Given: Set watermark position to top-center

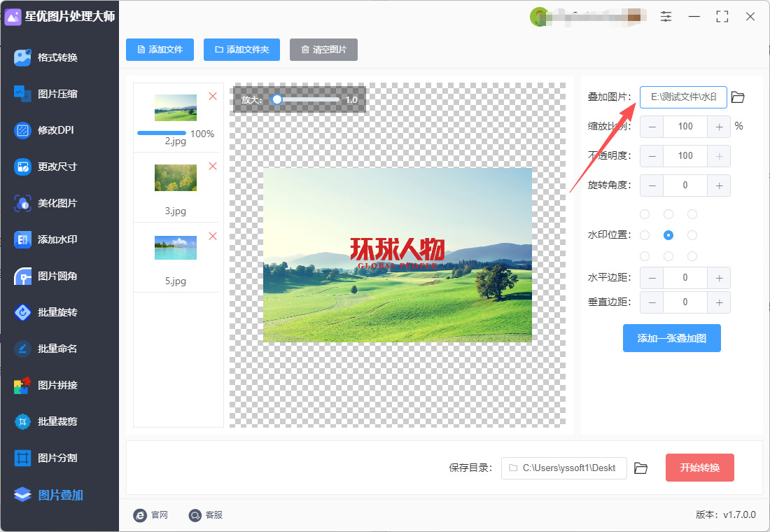Looking at the screenshot, I should coord(668,214).
